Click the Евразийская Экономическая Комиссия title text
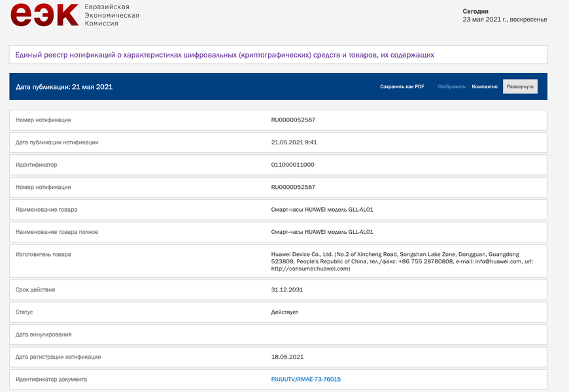The height and width of the screenshot is (392, 569). 112,15
